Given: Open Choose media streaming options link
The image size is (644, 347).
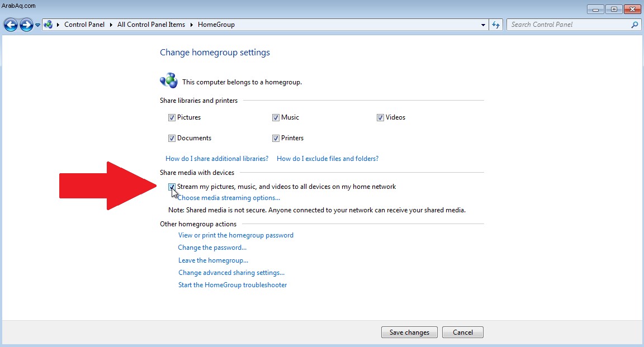Looking at the screenshot, I should tap(229, 198).
